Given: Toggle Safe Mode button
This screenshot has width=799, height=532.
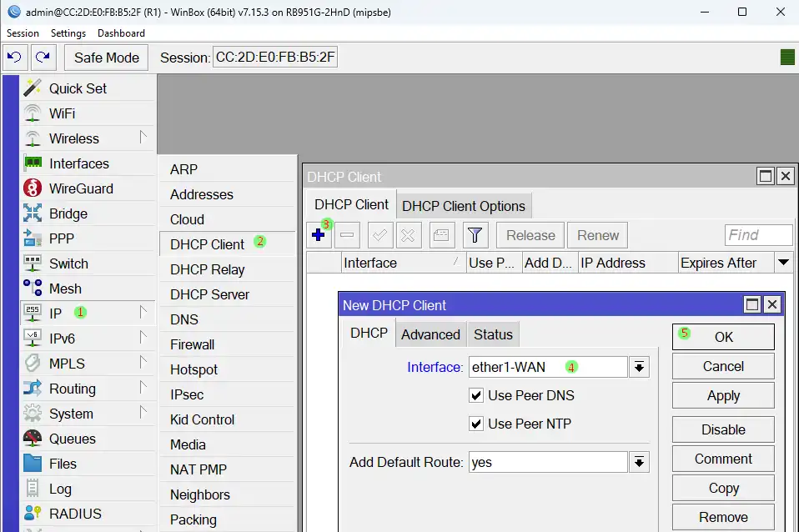Looking at the screenshot, I should point(106,58).
